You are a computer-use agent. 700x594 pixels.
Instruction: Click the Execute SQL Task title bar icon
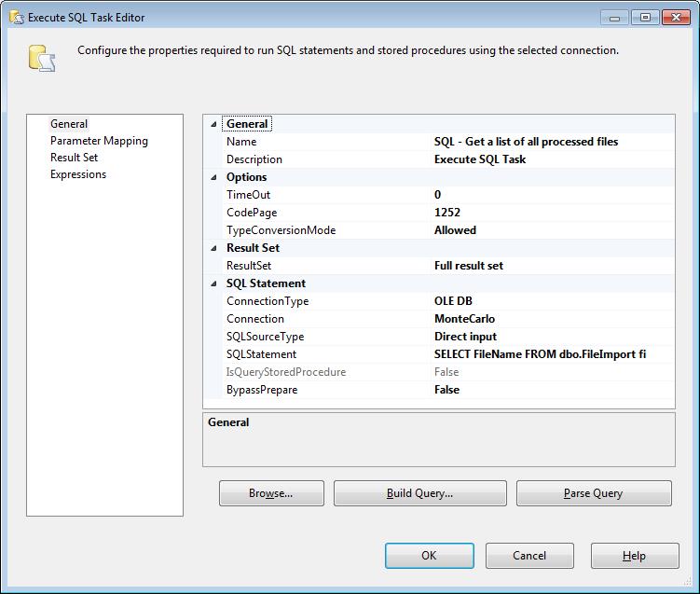click(17, 18)
